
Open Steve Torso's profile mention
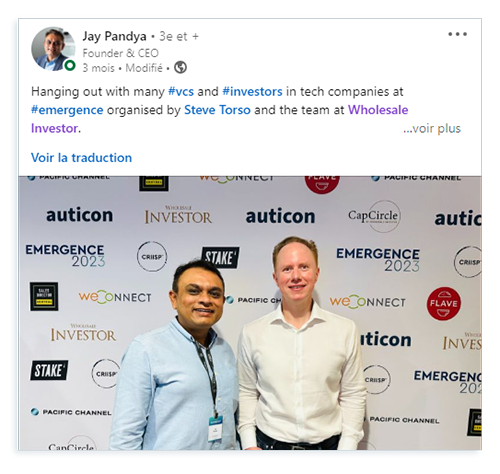(217, 110)
